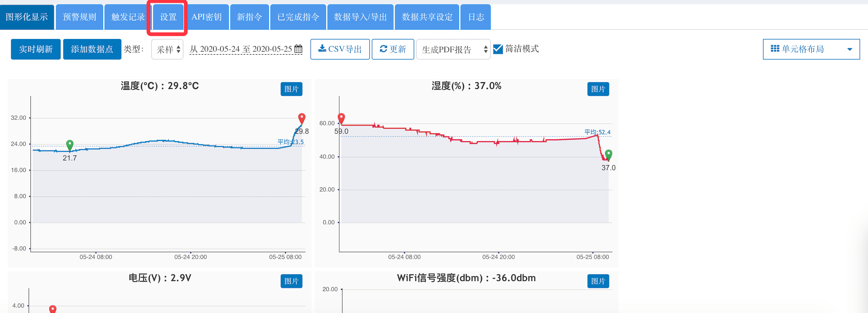Open the 预警规则 tab
This screenshot has height=313, width=868.
click(x=80, y=17)
